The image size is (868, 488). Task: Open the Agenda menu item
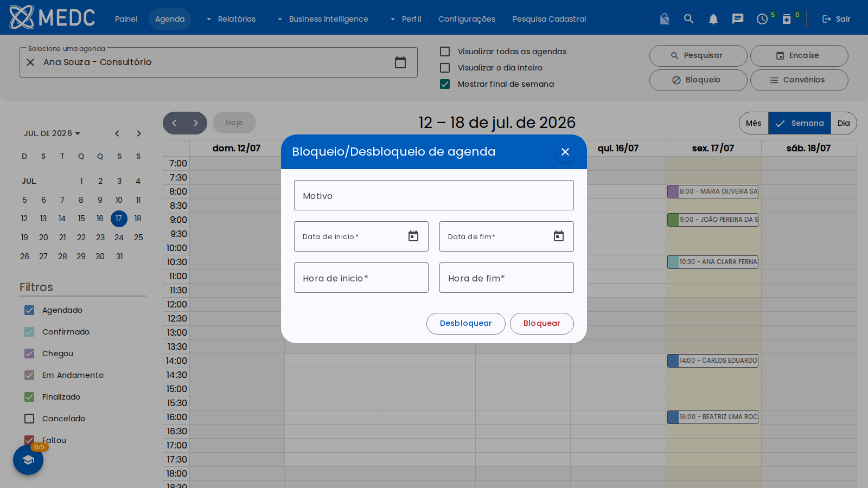point(170,19)
